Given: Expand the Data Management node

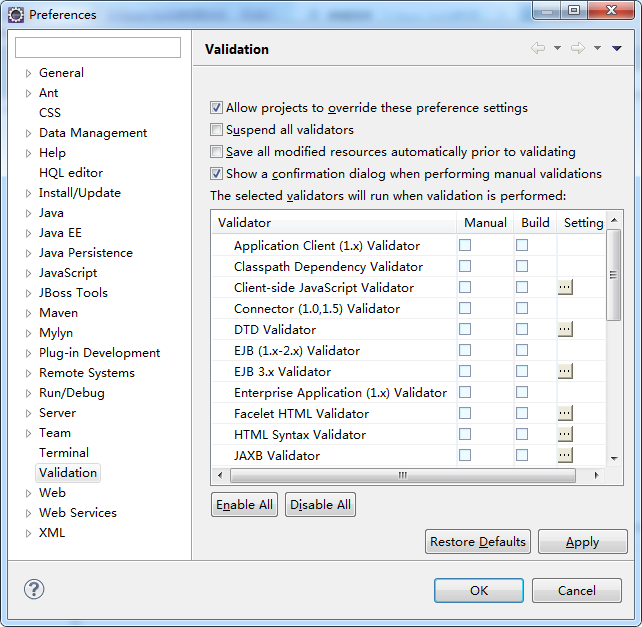Looking at the screenshot, I should pyautogui.click(x=28, y=133).
